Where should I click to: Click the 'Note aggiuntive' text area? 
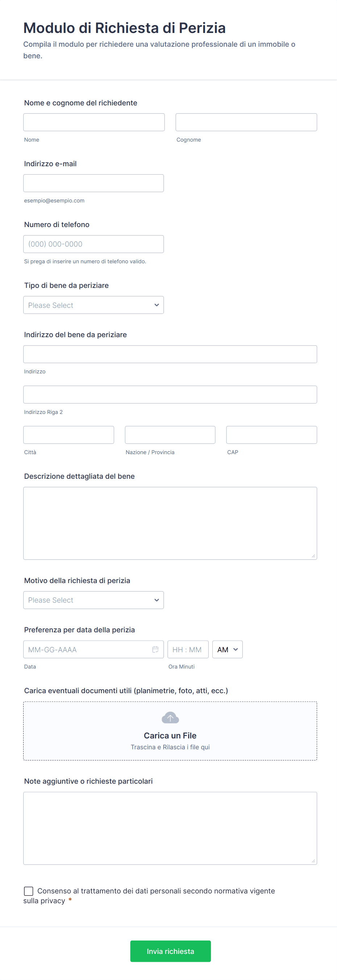tap(170, 828)
